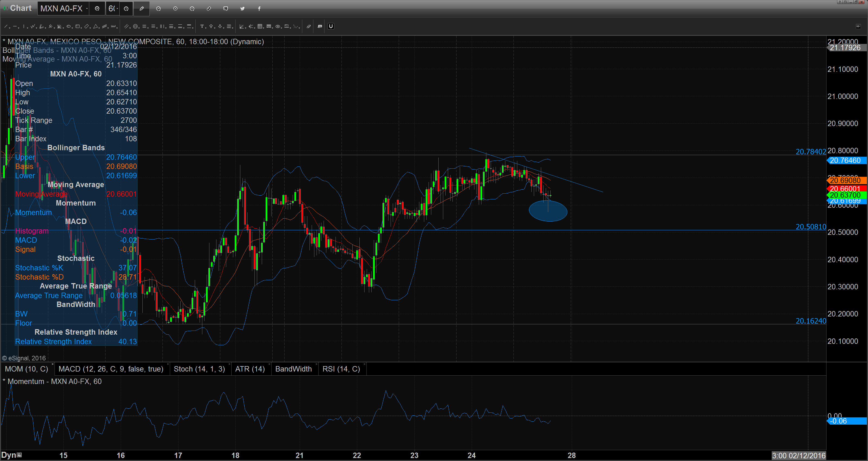Close the MOM (10, C) tab

[x=53, y=364]
